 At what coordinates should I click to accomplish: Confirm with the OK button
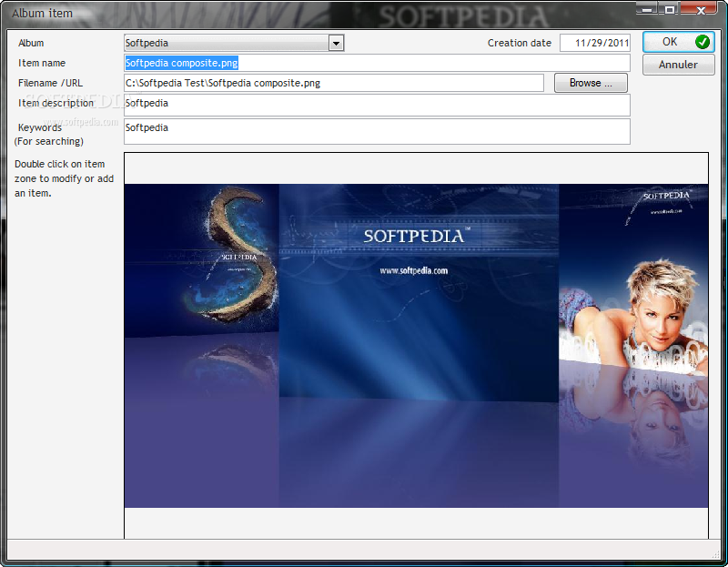[678, 42]
